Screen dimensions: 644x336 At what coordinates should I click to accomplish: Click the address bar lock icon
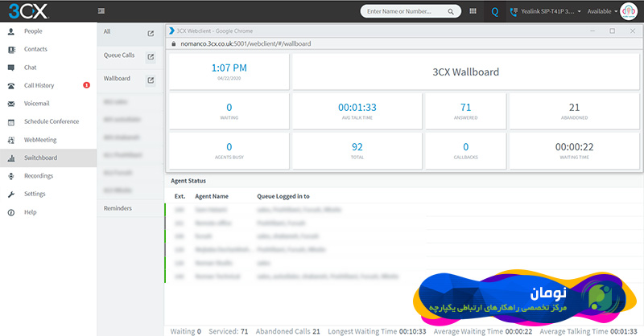(174, 43)
